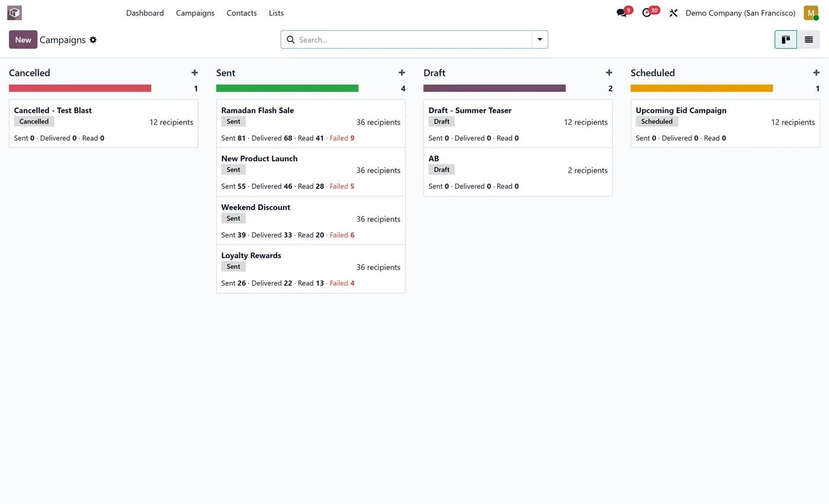Screen dimensions: 829x504
Task: Click Draft column count 2
Action: [x=610, y=89]
